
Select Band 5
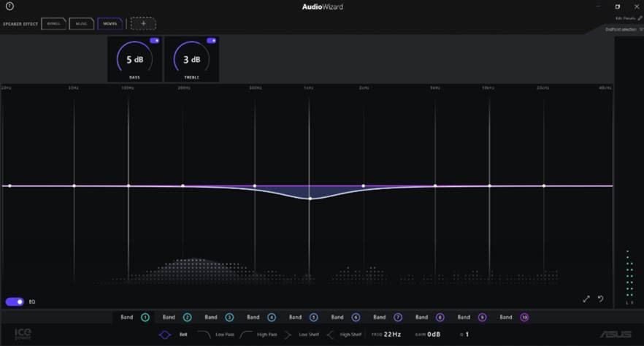(304, 318)
